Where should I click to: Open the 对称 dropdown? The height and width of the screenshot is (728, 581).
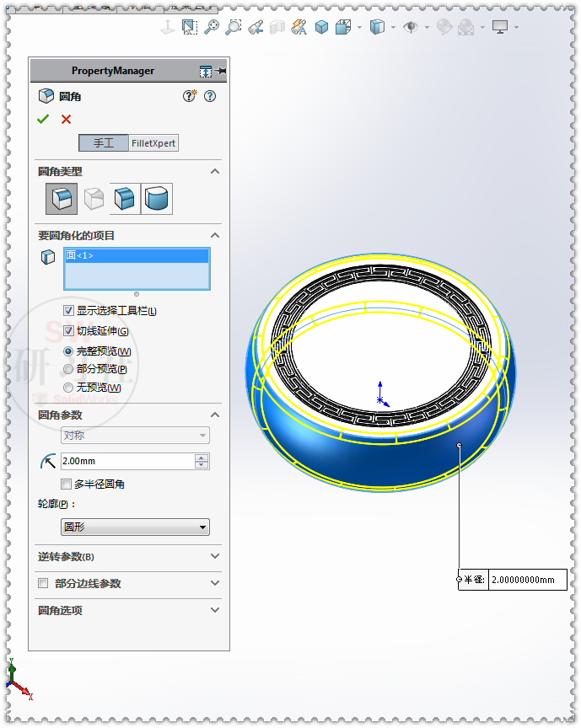coord(135,435)
